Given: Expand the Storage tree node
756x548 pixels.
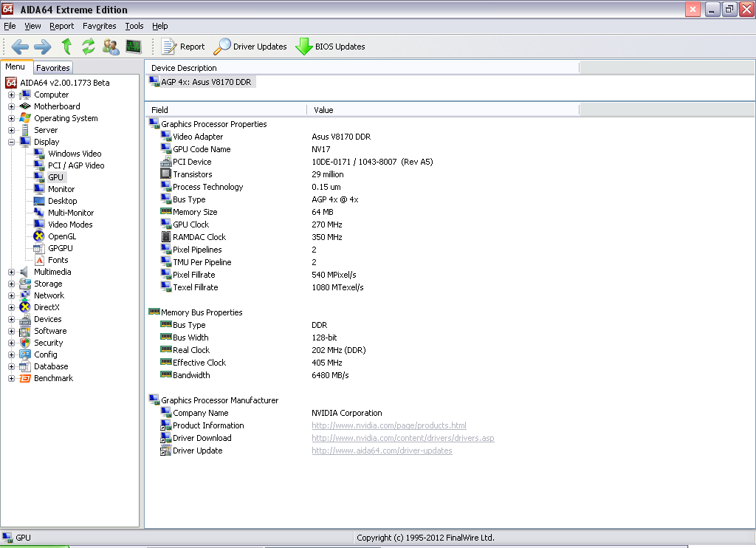Looking at the screenshot, I should coord(12,284).
